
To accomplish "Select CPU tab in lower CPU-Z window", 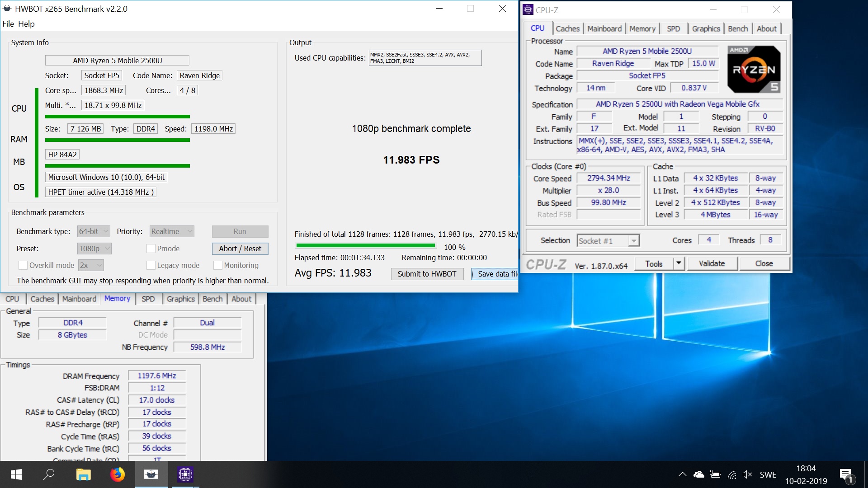I will (12, 299).
